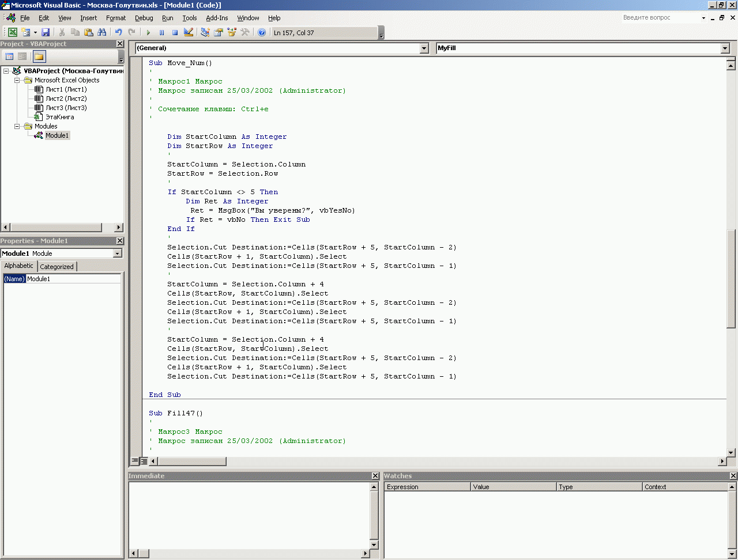Switch to the Categorized properties tab
The image size is (738, 560).
coord(57,267)
